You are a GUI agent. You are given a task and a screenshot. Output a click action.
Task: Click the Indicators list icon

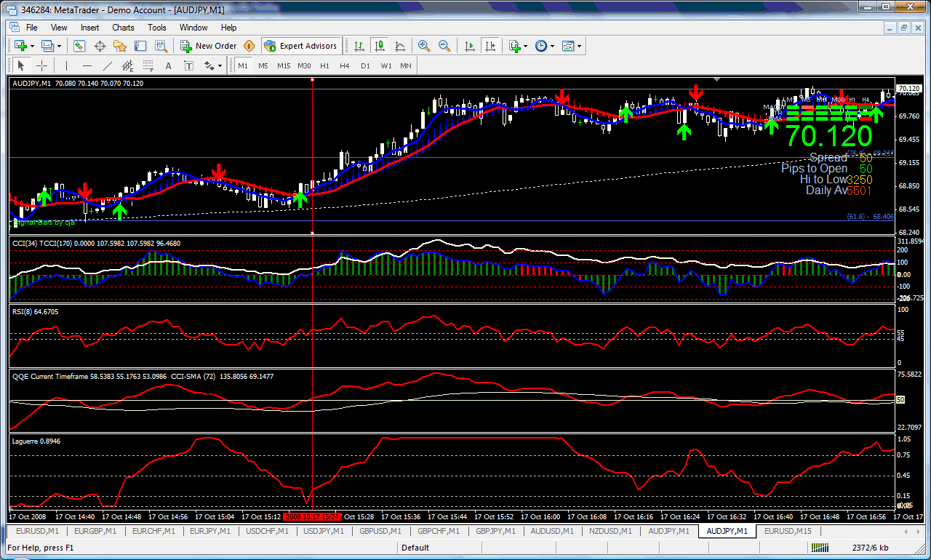[x=515, y=46]
